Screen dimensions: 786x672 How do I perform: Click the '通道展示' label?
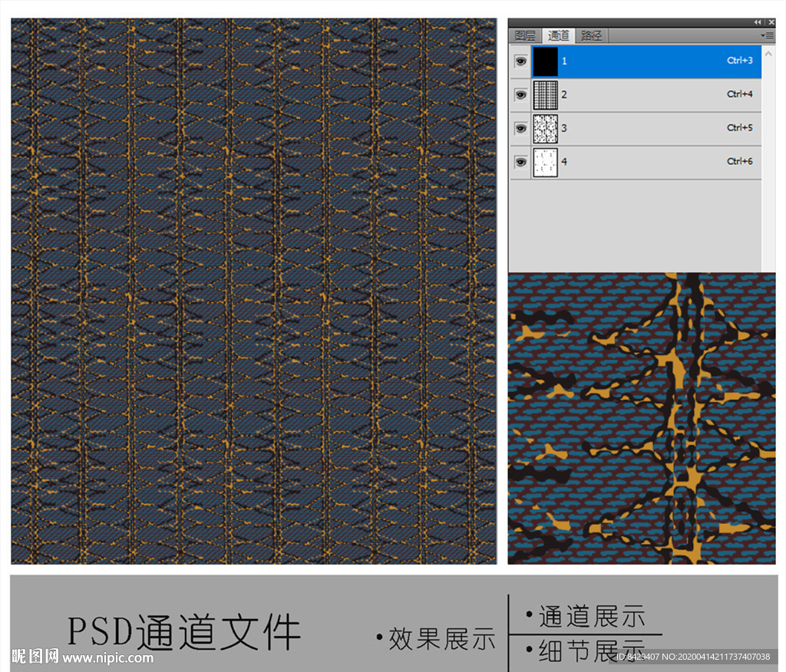[592, 616]
